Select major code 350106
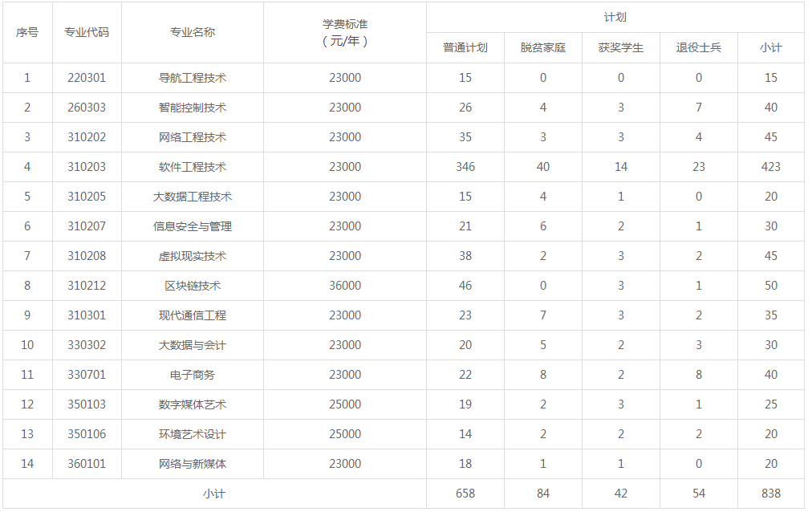The image size is (812, 512). pos(87,434)
